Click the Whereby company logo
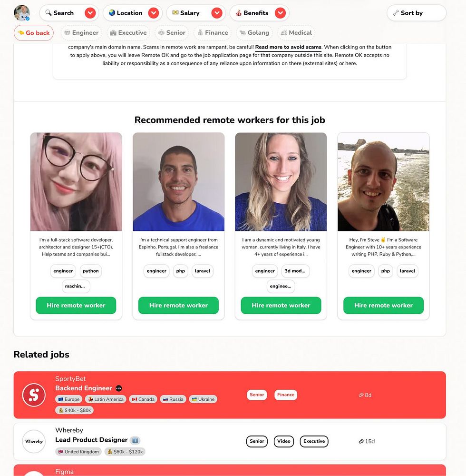Image resolution: width=466 pixels, height=476 pixels. [x=34, y=441]
